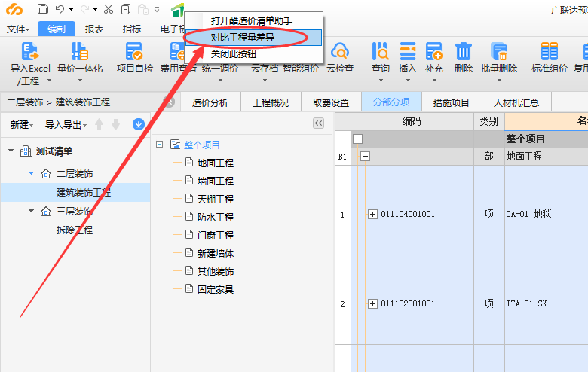588x372 pixels.
Task: Click the 删除 delete trash icon
Action: 464,51
